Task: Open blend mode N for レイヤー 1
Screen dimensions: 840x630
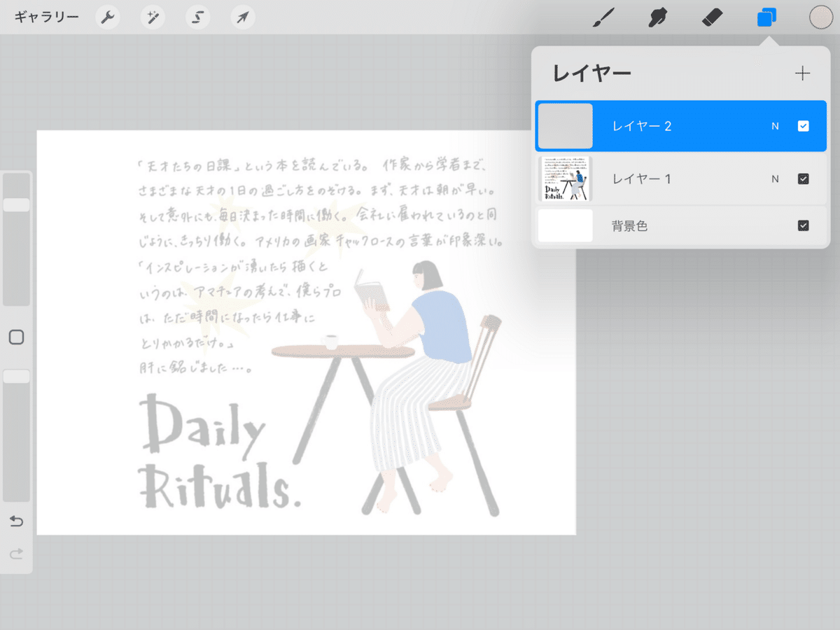Action: point(775,179)
